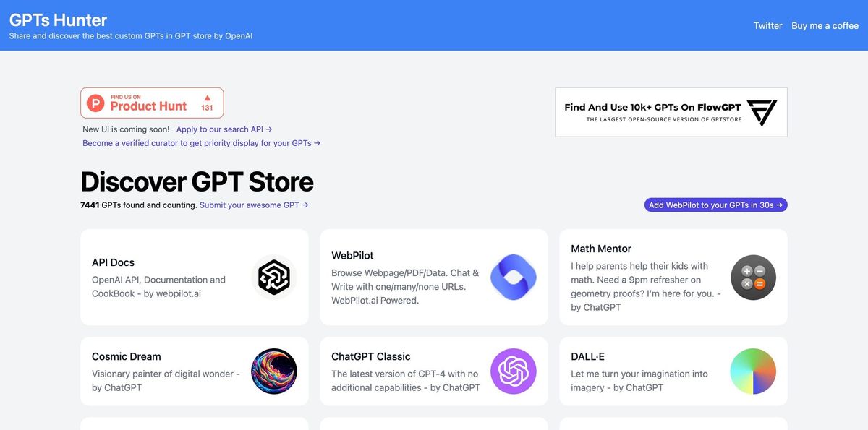Open the WebPilot card title
868x430 pixels.
point(352,256)
